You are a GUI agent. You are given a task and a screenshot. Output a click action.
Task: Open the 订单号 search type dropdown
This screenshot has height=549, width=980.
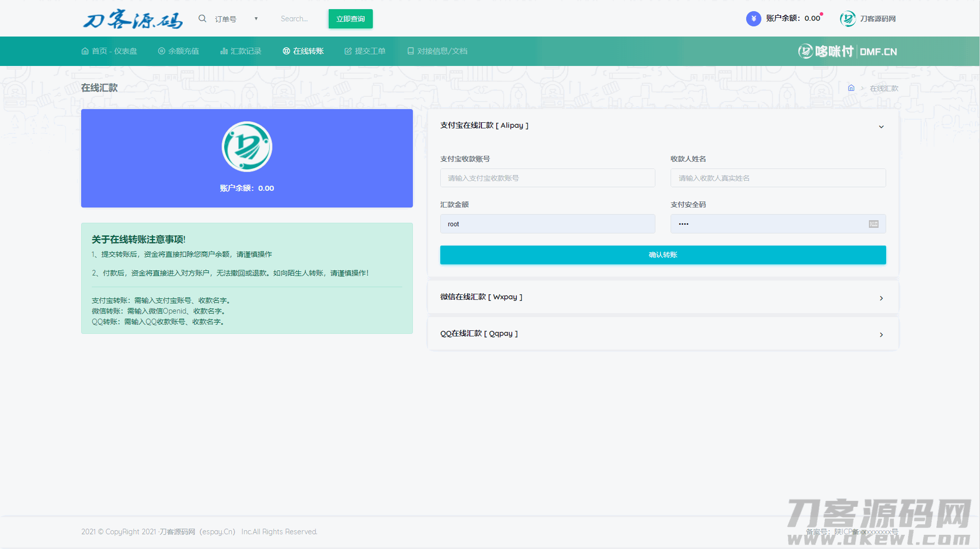[236, 19]
